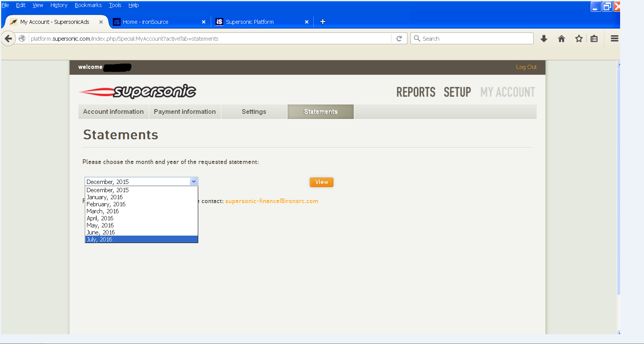Click the browser back arrow button

[x=9, y=38]
